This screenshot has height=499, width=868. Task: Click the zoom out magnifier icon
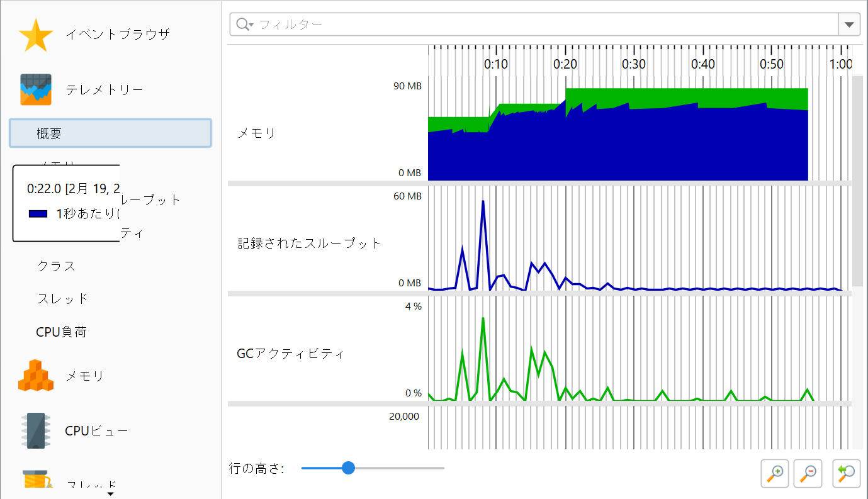tap(808, 473)
